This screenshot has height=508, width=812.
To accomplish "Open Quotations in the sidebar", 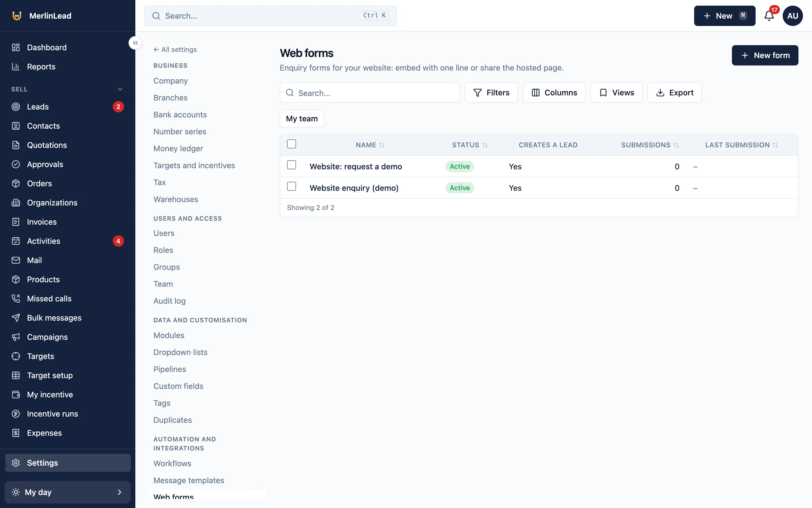I will [67, 145].
